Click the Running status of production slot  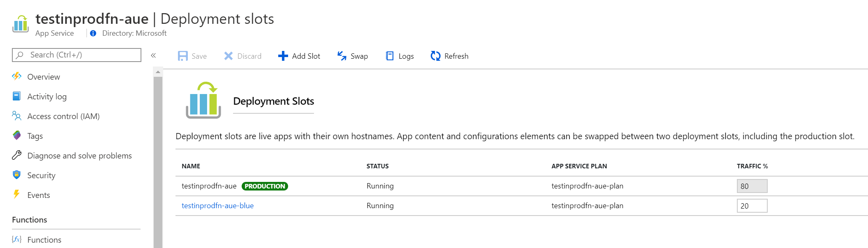coord(380,186)
